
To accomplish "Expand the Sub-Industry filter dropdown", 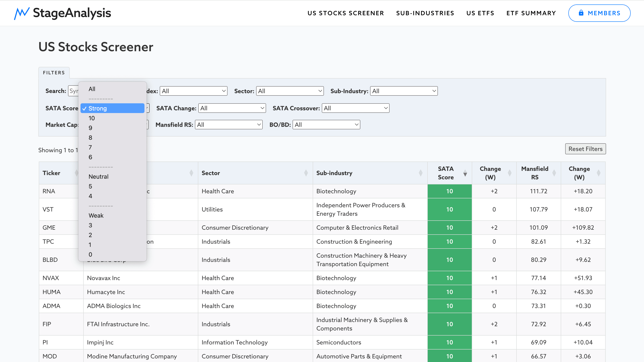I will point(404,91).
